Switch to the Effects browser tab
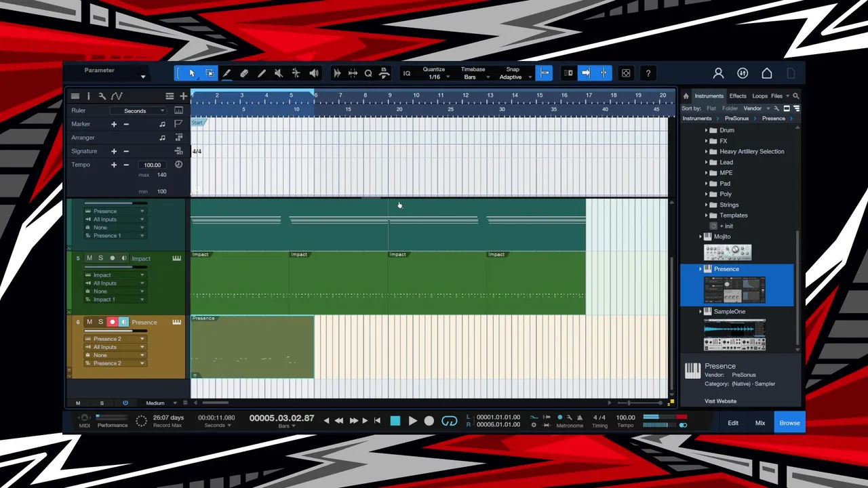The height and width of the screenshot is (488, 868). (x=738, y=96)
